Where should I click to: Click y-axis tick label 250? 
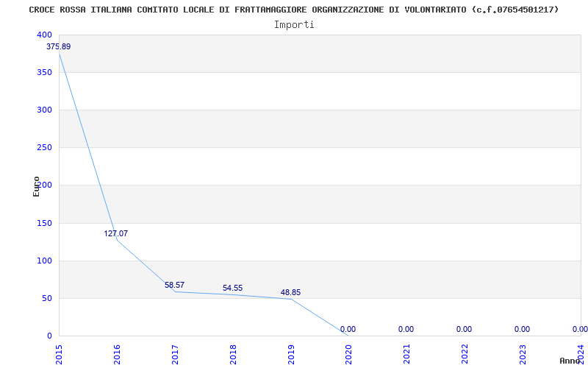(x=44, y=148)
